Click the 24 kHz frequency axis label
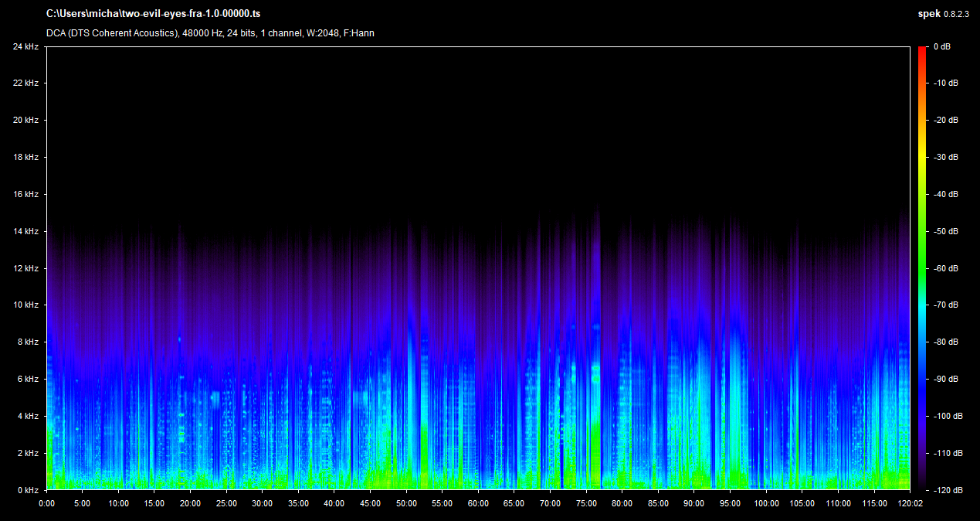This screenshot has width=980, height=521. pos(25,46)
